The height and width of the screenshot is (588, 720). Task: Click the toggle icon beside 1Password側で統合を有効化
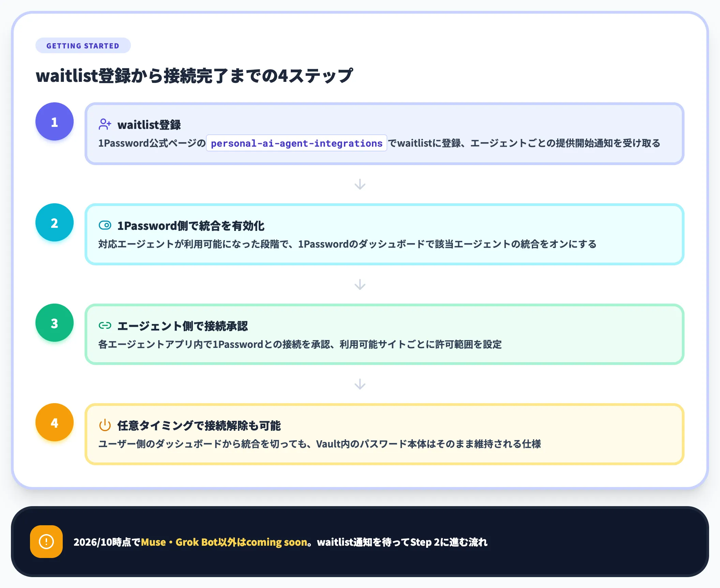[105, 225]
